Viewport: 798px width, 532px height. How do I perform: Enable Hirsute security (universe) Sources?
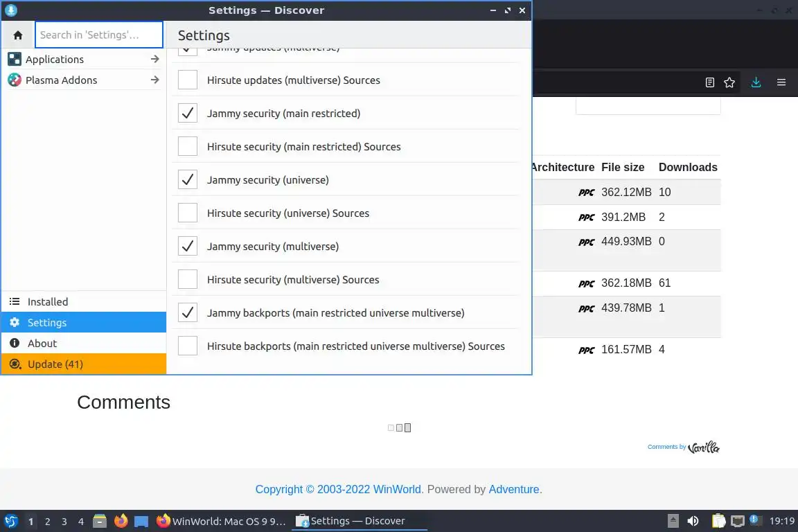pyautogui.click(x=188, y=213)
